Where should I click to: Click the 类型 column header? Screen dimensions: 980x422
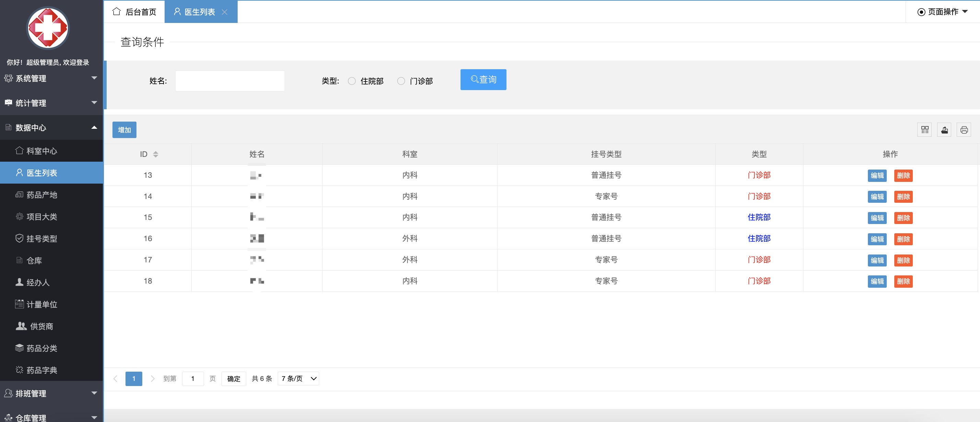(759, 154)
